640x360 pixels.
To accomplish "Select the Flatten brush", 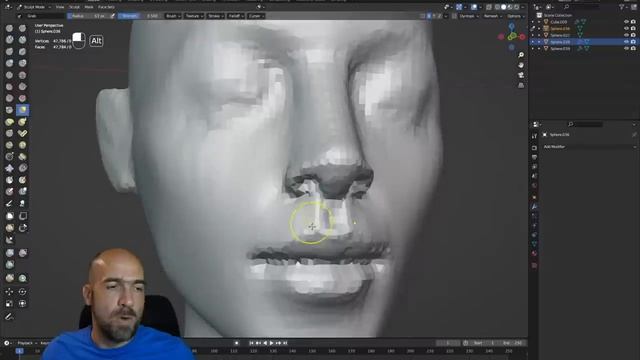I will (9, 87).
